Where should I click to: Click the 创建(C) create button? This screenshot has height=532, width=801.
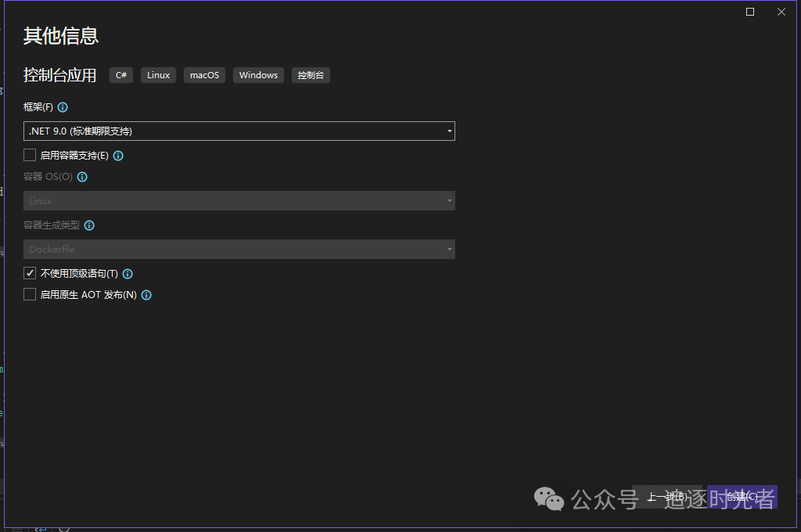[x=742, y=497]
